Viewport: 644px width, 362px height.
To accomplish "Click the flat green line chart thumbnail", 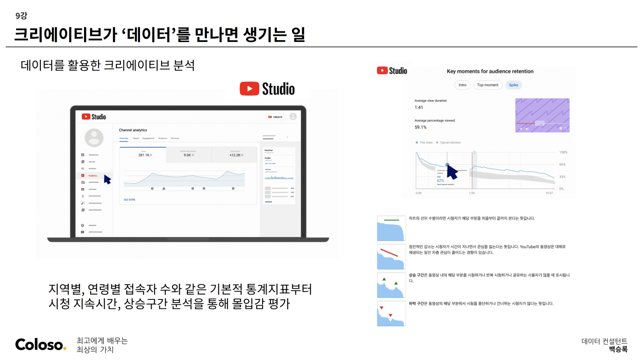I will (x=391, y=228).
